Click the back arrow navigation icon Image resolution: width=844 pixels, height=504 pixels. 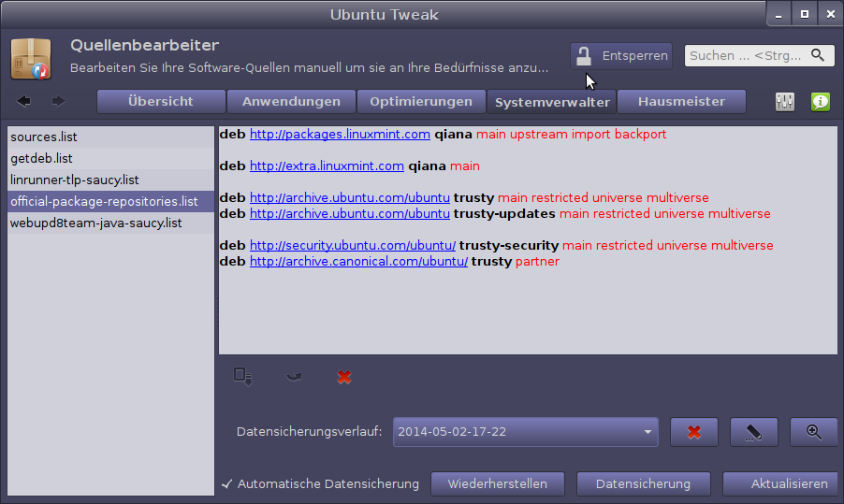(24, 101)
